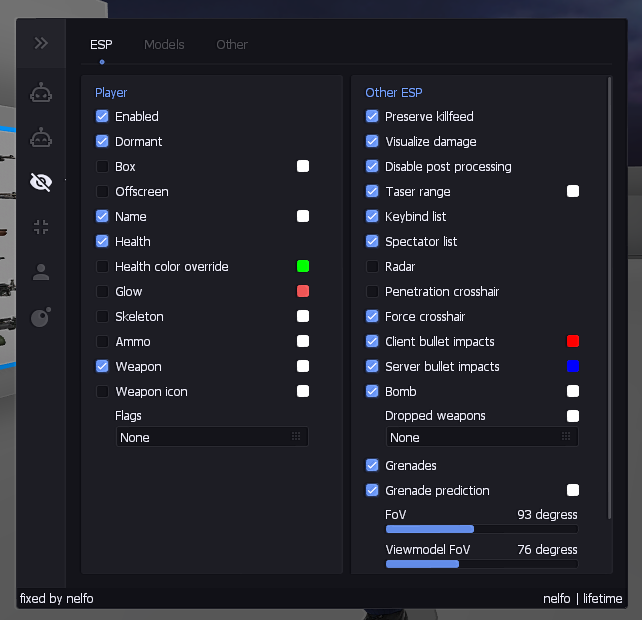Select the crossed-eye visuals icon
This screenshot has width=642, height=620.
coord(41,182)
